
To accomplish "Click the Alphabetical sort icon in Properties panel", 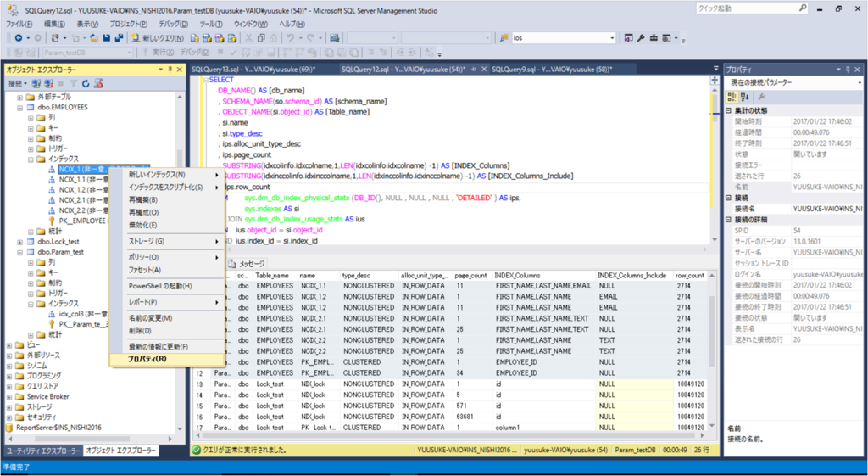I will (x=744, y=97).
